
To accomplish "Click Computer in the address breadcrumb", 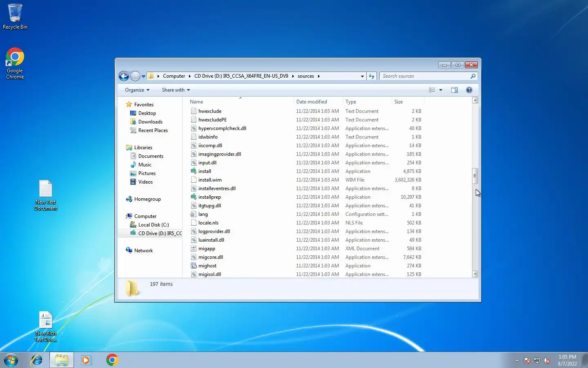I will (x=174, y=76).
